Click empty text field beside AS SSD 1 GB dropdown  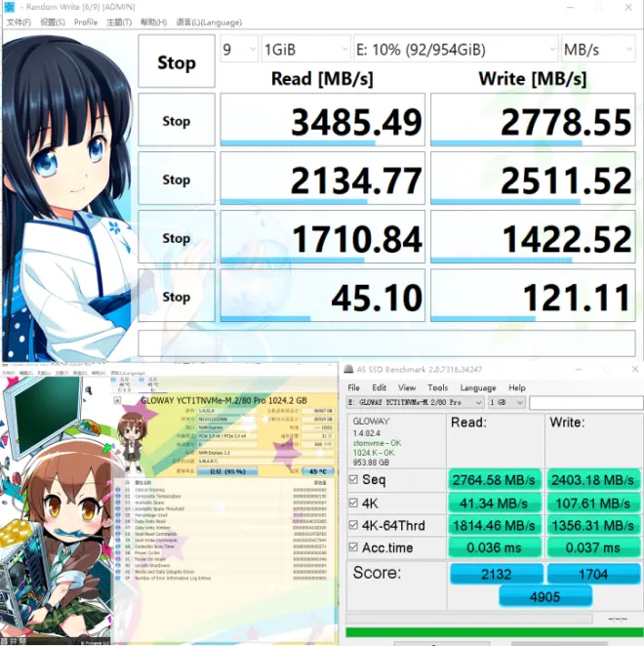pyautogui.click(x=585, y=402)
